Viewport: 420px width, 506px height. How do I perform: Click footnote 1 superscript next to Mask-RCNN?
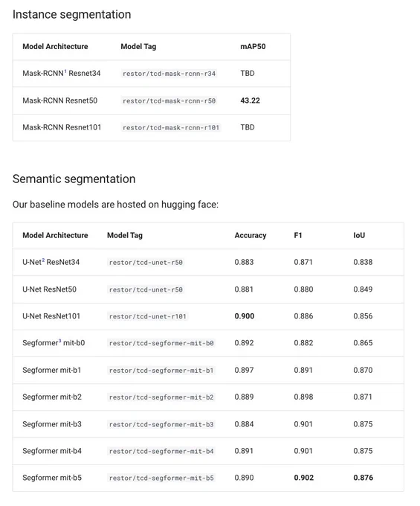point(65,71)
